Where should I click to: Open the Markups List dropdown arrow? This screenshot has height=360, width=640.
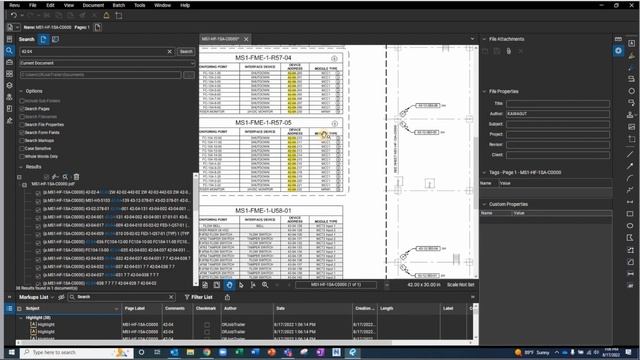(x=52, y=297)
